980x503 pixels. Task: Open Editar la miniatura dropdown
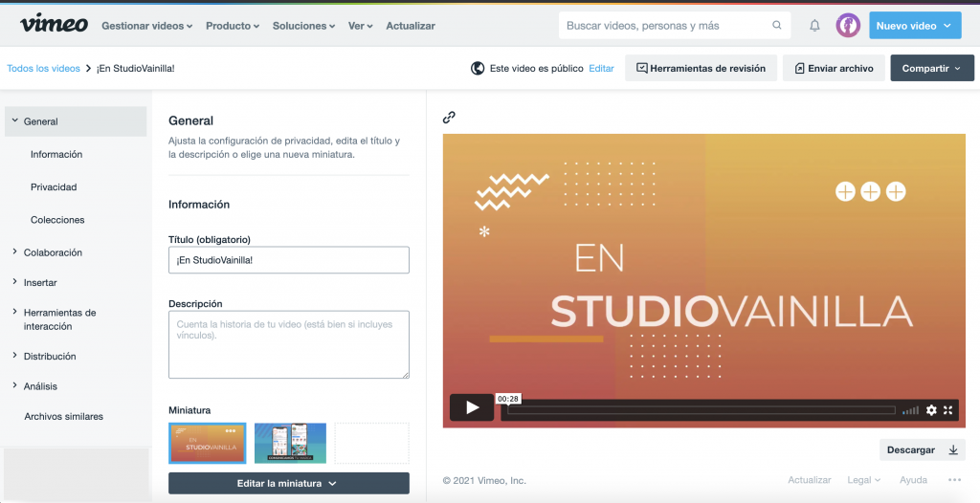289,484
